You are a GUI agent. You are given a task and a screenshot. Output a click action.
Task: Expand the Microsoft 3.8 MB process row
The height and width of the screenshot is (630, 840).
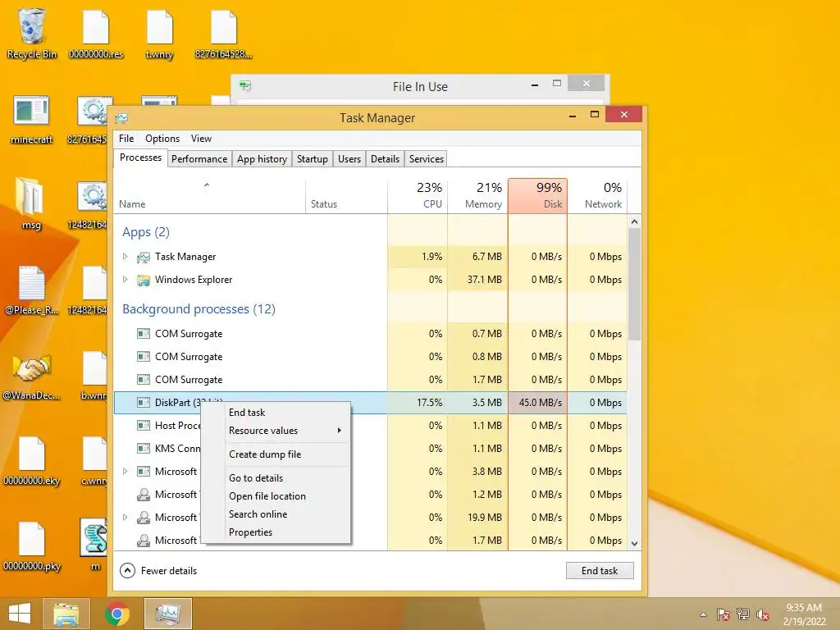[x=125, y=472]
